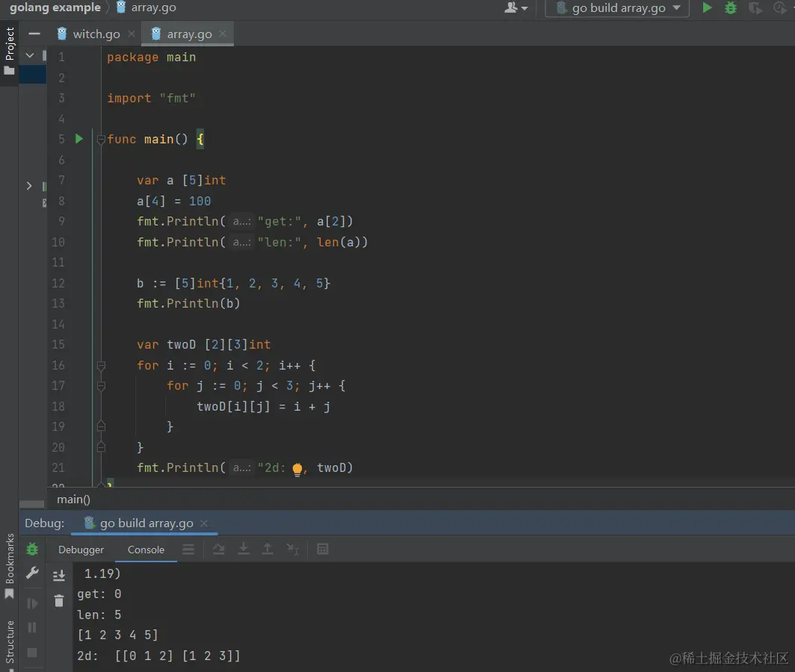Start debugging with the green bug icon
This screenshot has width=795, height=672.
731,8
